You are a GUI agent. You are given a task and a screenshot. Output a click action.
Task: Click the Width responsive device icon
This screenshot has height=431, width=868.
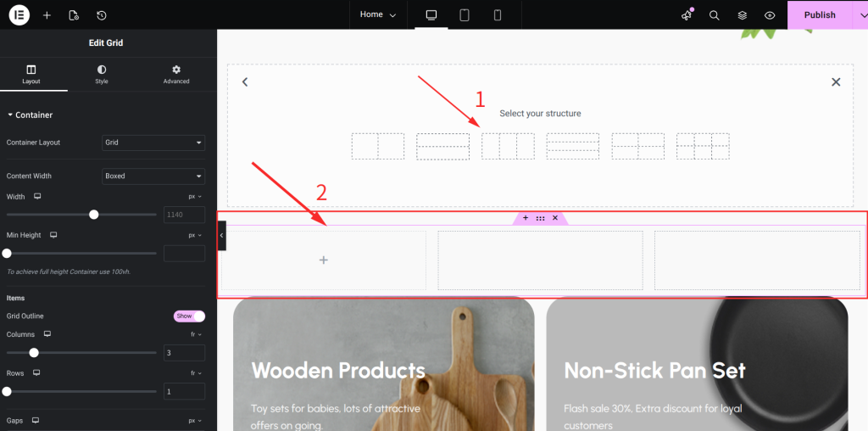[37, 197]
